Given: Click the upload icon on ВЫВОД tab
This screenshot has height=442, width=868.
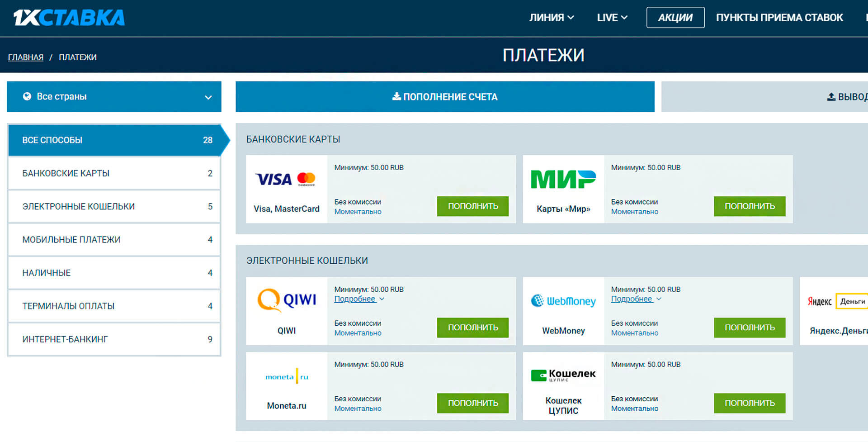Looking at the screenshot, I should (x=831, y=97).
